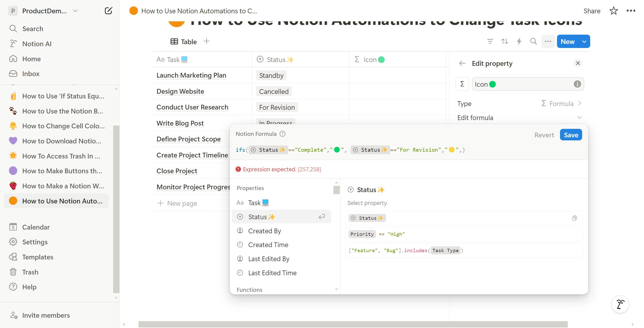Open the database three-dot settings menu
The height and width of the screenshot is (328, 644).
click(548, 41)
